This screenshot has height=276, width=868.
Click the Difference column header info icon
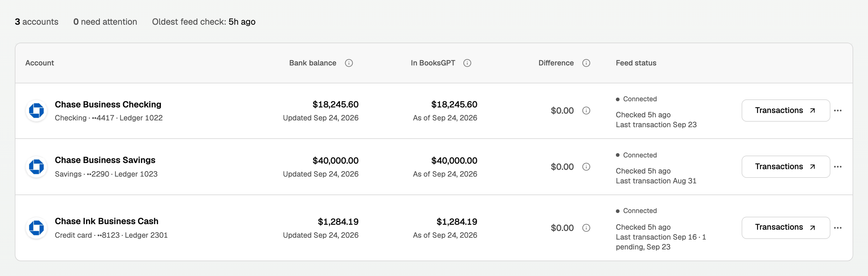tap(586, 63)
